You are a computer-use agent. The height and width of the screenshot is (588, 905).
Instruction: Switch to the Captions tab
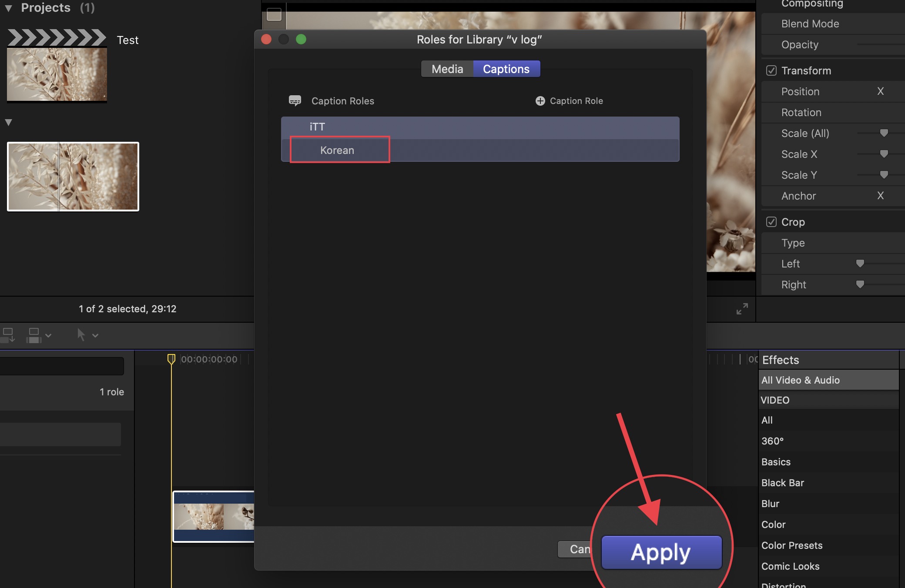tap(506, 69)
